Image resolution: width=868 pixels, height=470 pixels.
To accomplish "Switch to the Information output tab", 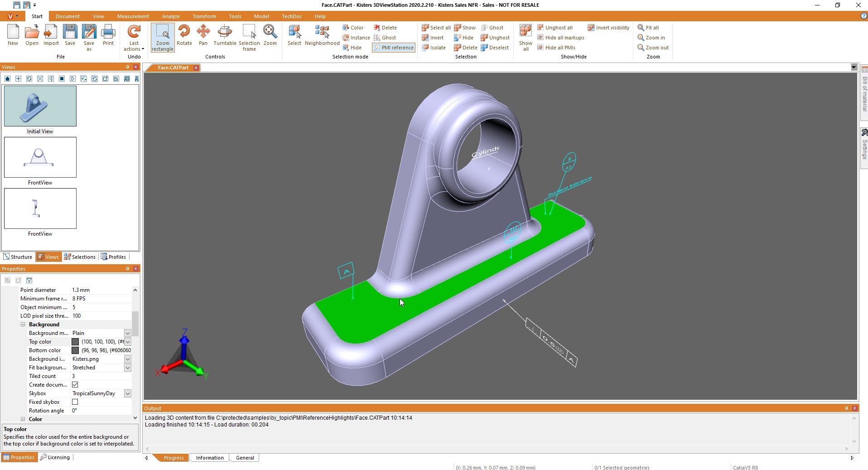I will tap(210, 458).
